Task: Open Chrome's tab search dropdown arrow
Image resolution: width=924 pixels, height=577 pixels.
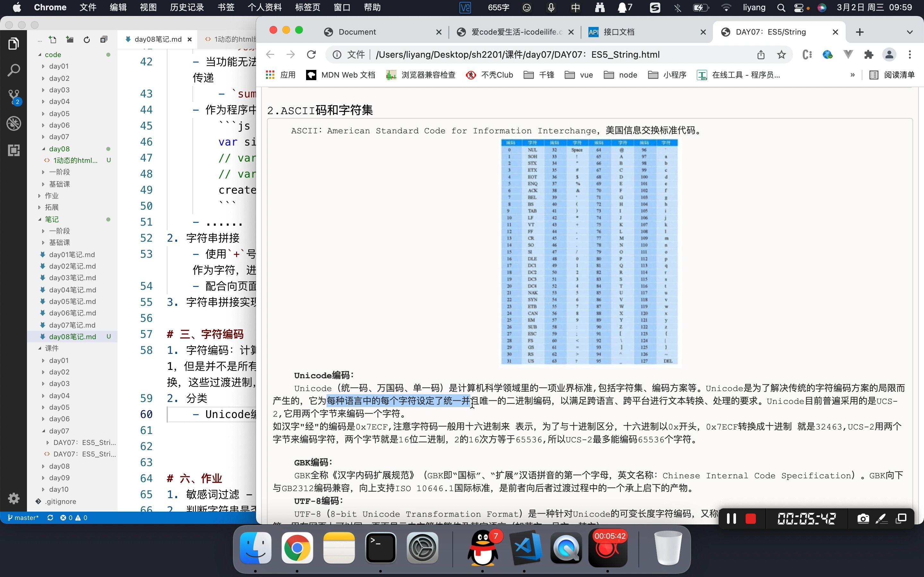Action: click(910, 32)
